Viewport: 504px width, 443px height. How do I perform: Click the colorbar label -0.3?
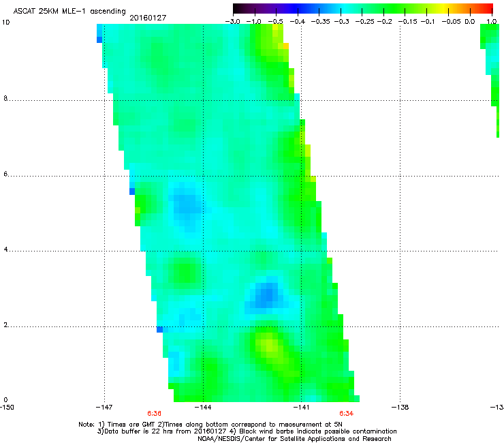coord(341,22)
